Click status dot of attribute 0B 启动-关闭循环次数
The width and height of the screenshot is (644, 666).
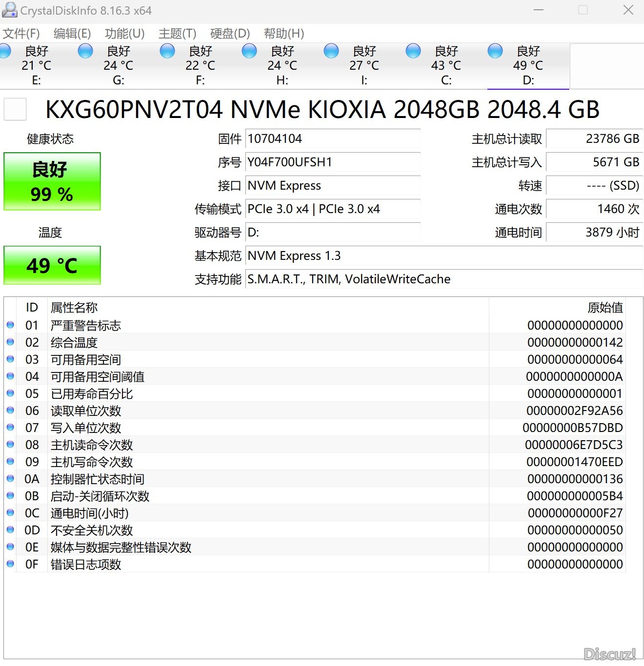click(10, 495)
